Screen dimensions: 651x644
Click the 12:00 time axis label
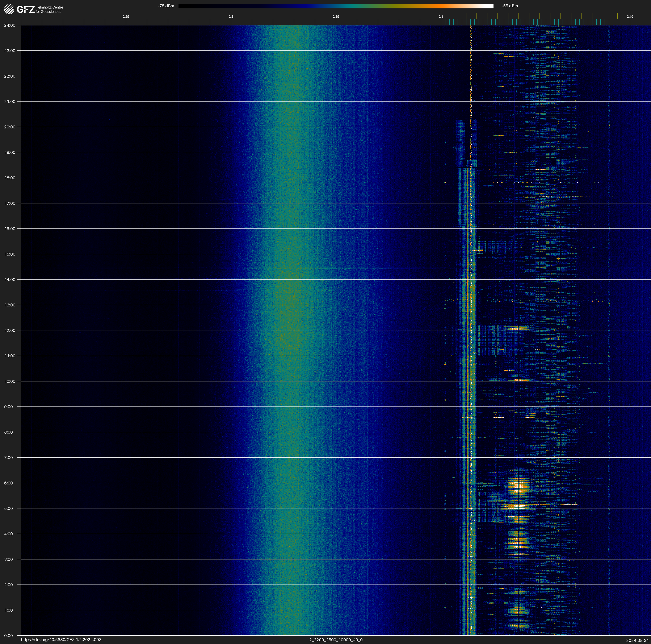pos(10,330)
